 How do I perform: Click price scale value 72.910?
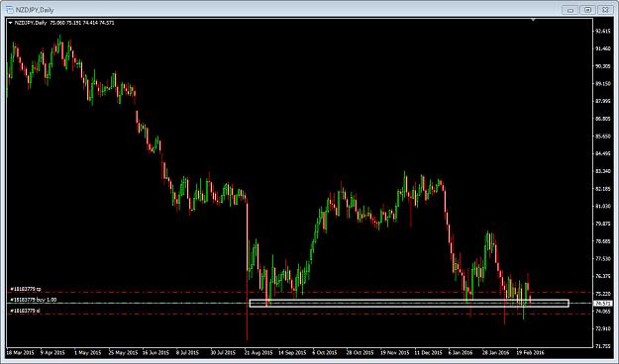[603, 328]
